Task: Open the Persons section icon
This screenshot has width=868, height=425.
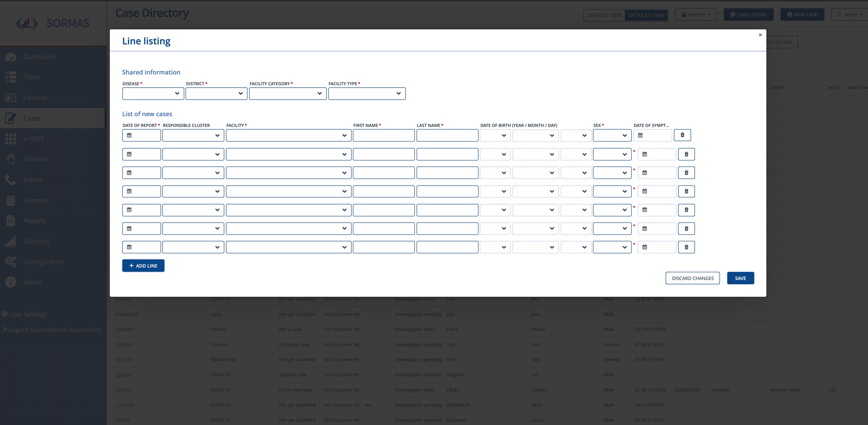Action: pyautogui.click(x=11, y=97)
